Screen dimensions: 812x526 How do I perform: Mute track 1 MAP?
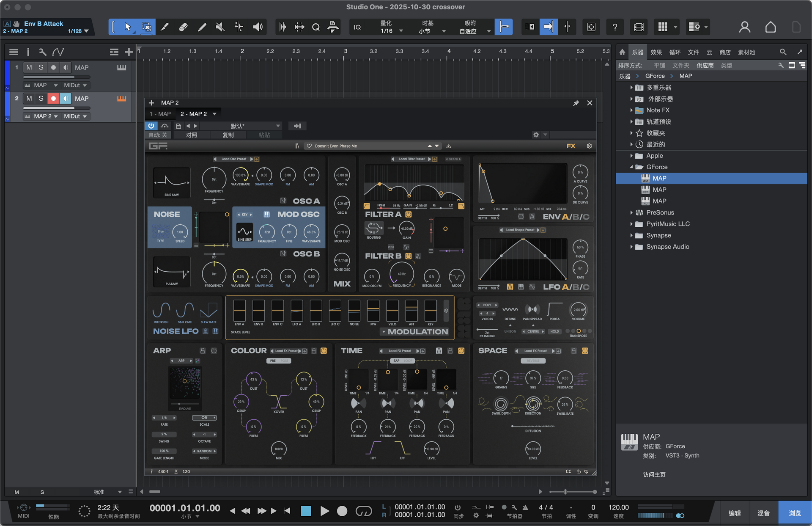click(29, 67)
